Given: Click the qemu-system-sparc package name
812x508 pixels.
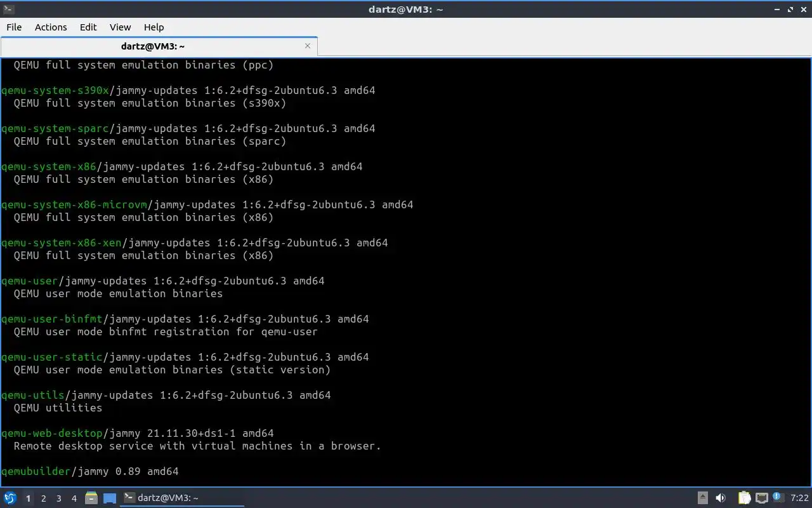Looking at the screenshot, I should 55,128.
